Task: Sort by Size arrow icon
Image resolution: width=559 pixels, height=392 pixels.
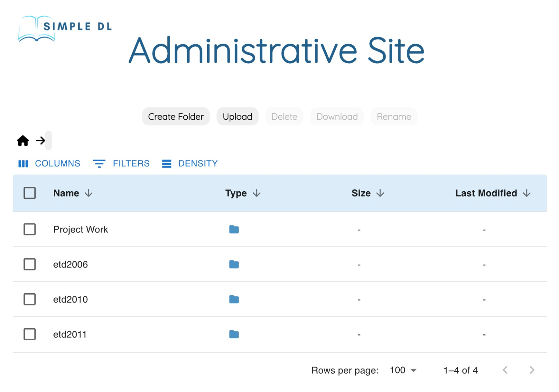Action: click(x=380, y=193)
